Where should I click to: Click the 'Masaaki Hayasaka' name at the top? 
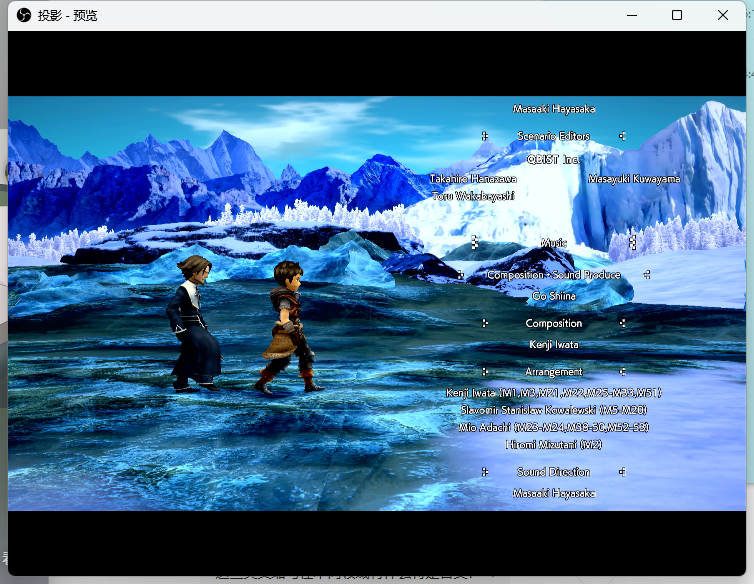click(553, 109)
